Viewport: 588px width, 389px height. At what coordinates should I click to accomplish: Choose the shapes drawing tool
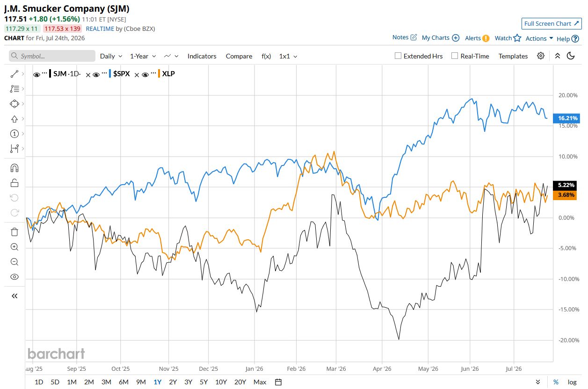(14, 103)
